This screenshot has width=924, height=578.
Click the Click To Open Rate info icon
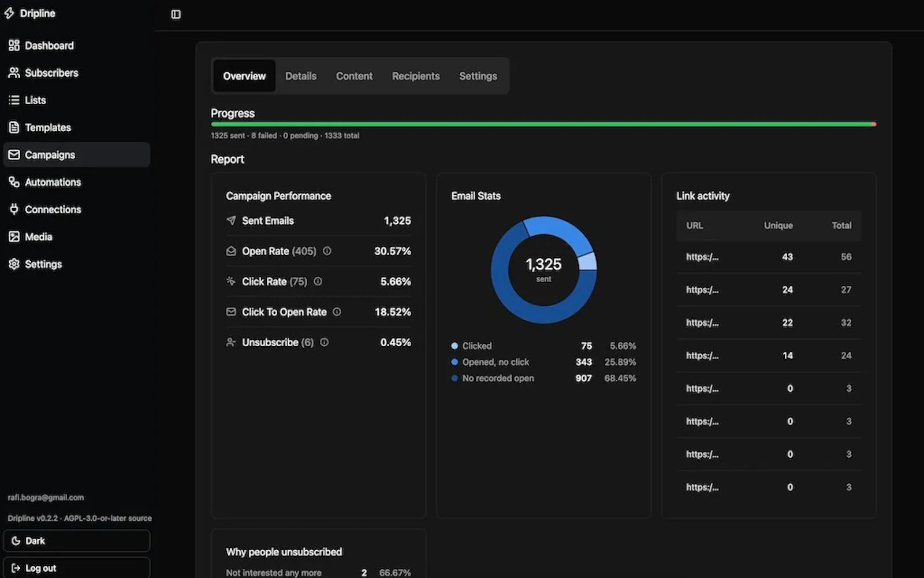click(x=337, y=312)
